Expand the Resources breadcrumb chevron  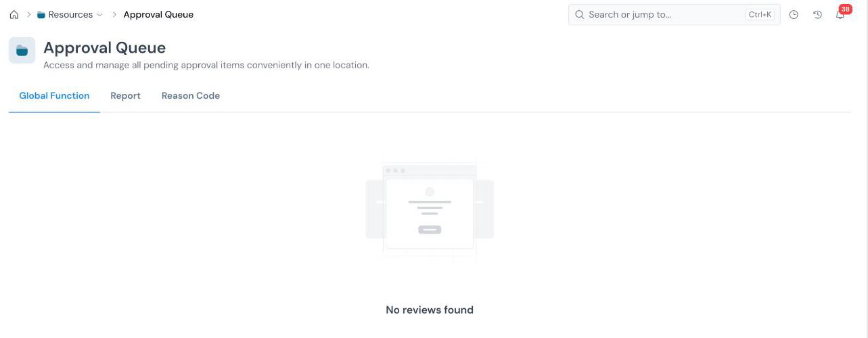click(100, 14)
